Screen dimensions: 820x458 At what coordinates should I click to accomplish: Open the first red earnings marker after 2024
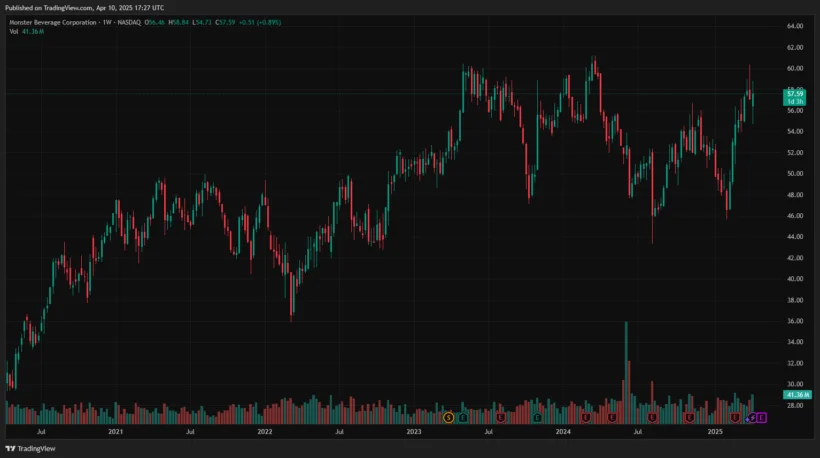[586, 418]
